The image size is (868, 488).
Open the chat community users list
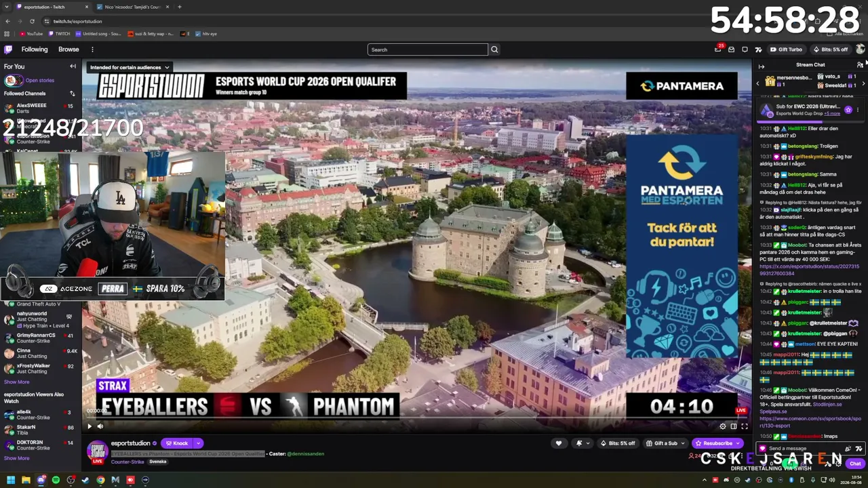click(860, 65)
